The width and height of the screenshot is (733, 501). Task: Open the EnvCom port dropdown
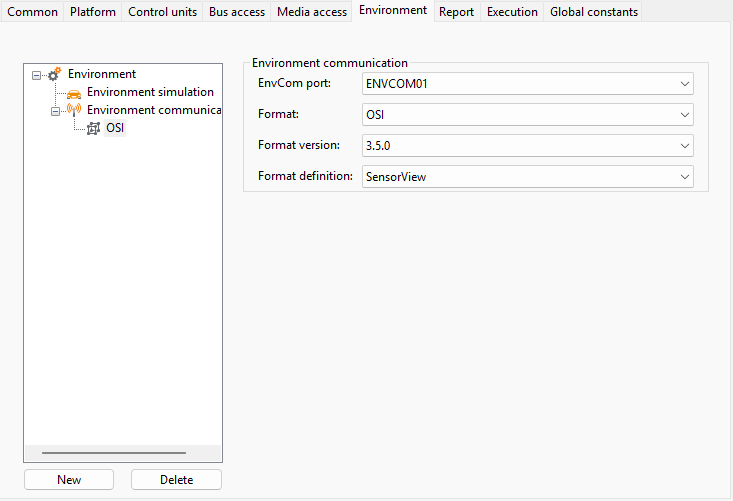pos(528,84)
